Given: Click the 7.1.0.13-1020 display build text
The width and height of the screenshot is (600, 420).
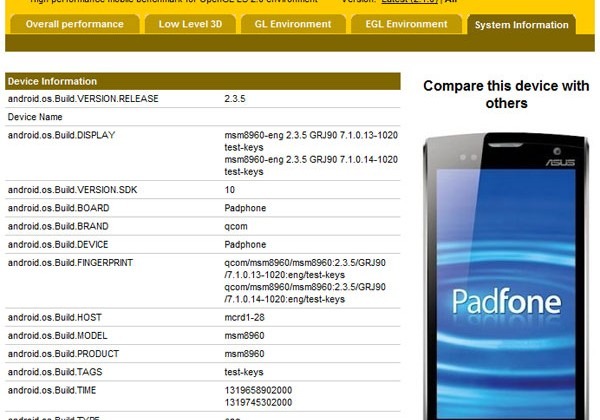Looking at the screenshot, I should [x=311, y=141].
